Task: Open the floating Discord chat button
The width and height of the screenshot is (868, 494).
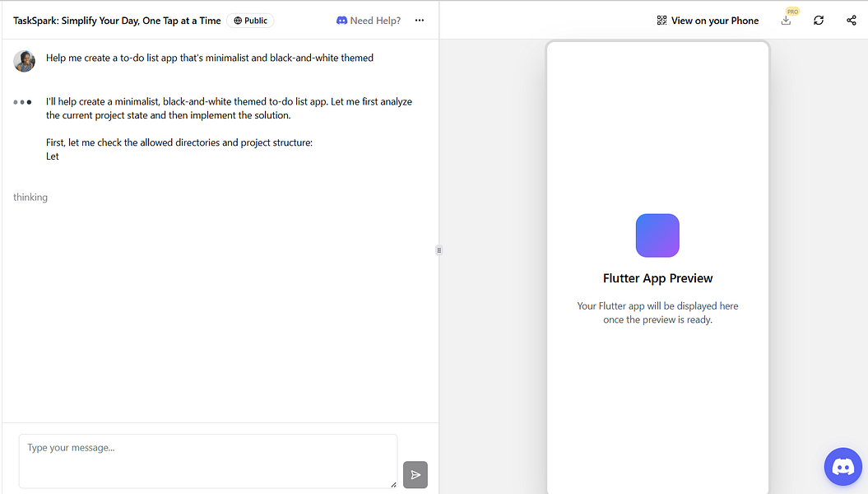Action: point(843,466)
